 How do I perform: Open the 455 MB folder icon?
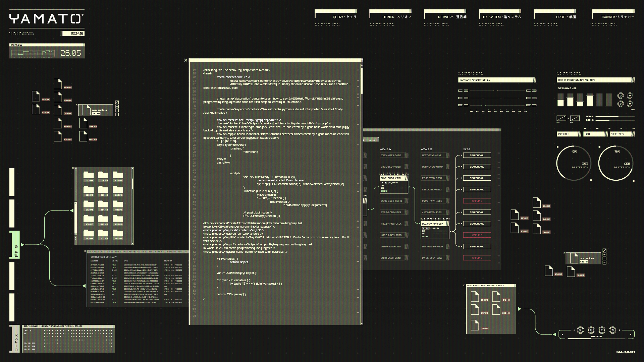pos(89,218)
